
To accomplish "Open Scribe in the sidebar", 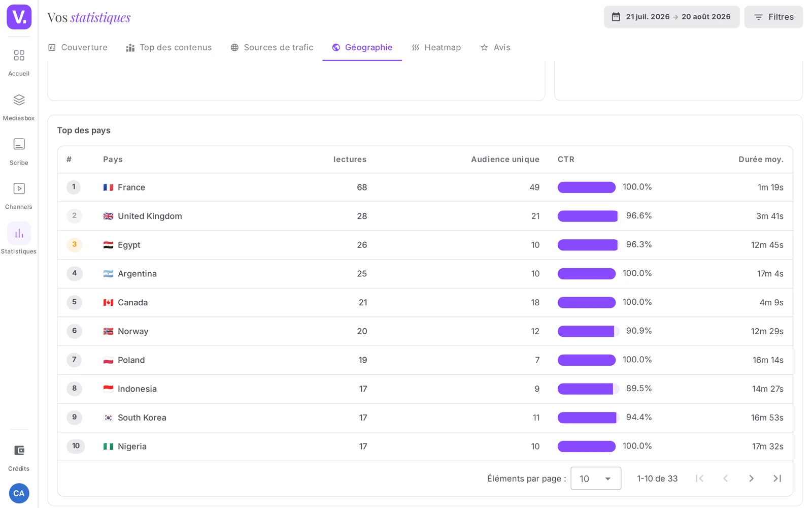I will pos(19,151).
